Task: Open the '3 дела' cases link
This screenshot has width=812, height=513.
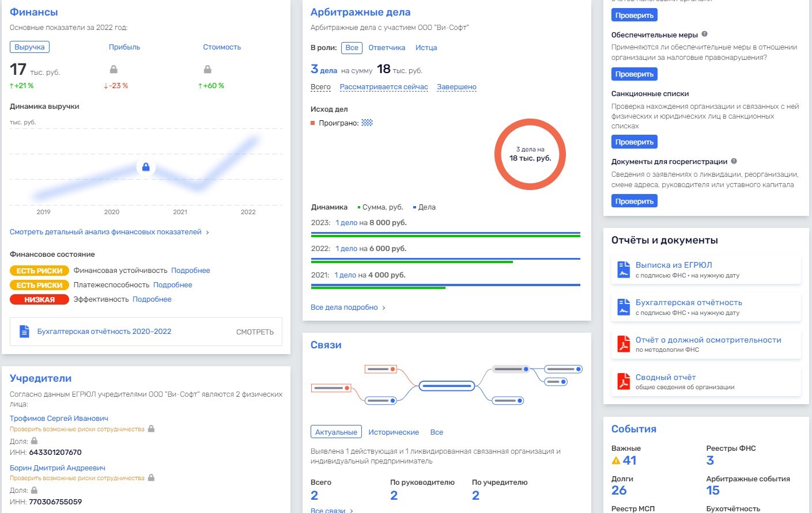Action: click(324, 70)
